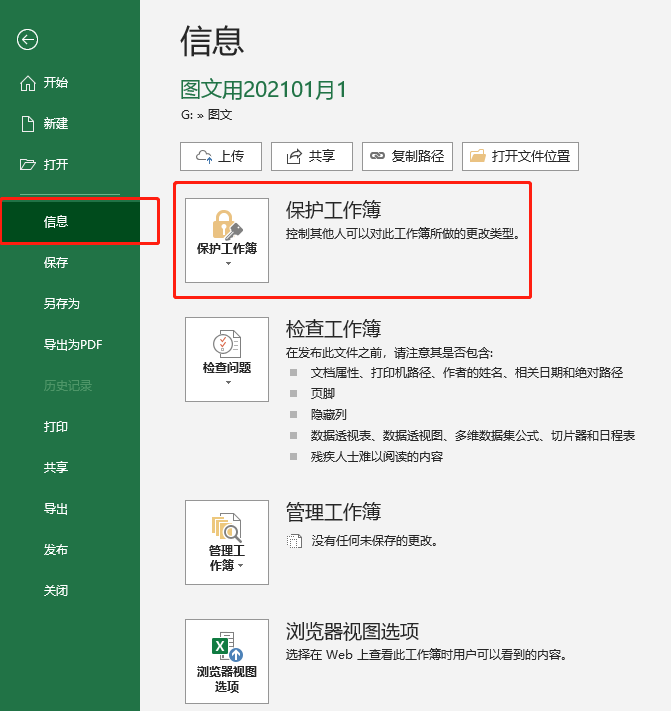
Task: Click the open folder icon beside 打开
Action: click(28, 164)
